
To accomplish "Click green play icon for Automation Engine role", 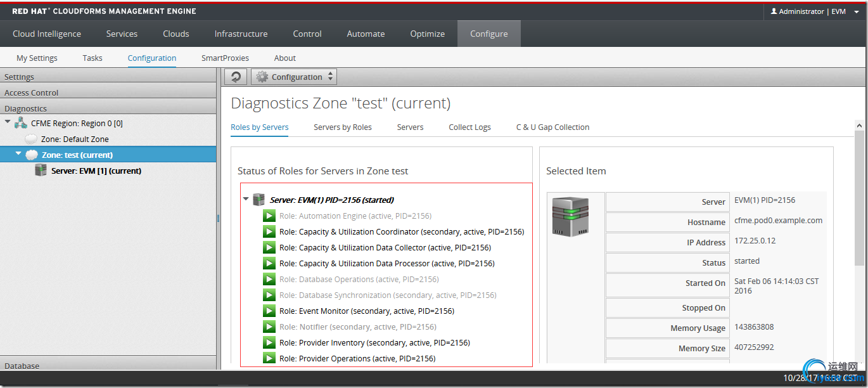I will (x=269, y=216).
